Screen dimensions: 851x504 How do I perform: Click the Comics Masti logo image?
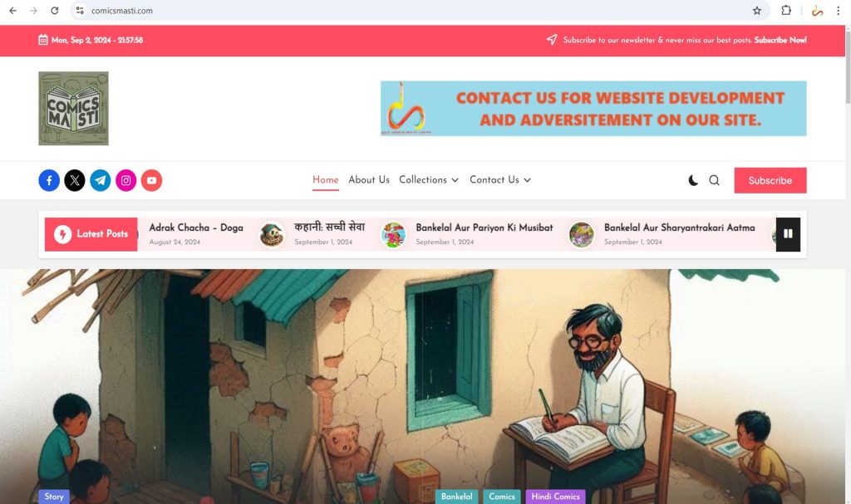(73, 109)
